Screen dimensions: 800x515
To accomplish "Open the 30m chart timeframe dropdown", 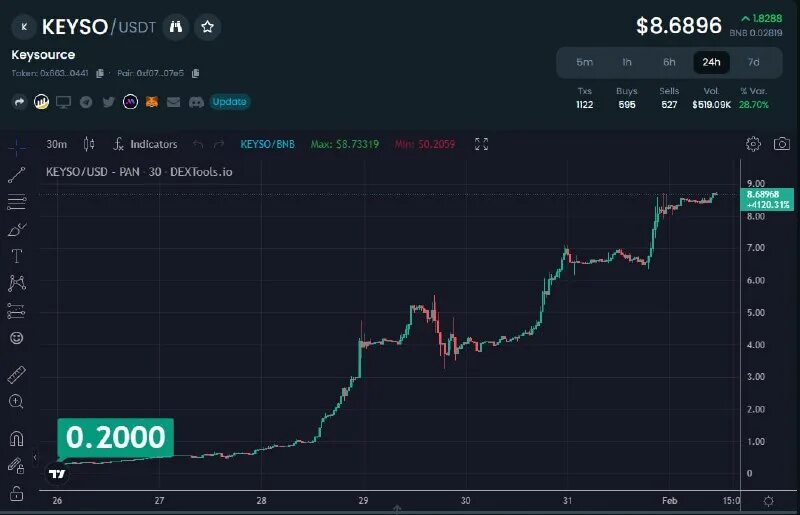I will click(x=57, y=144).
